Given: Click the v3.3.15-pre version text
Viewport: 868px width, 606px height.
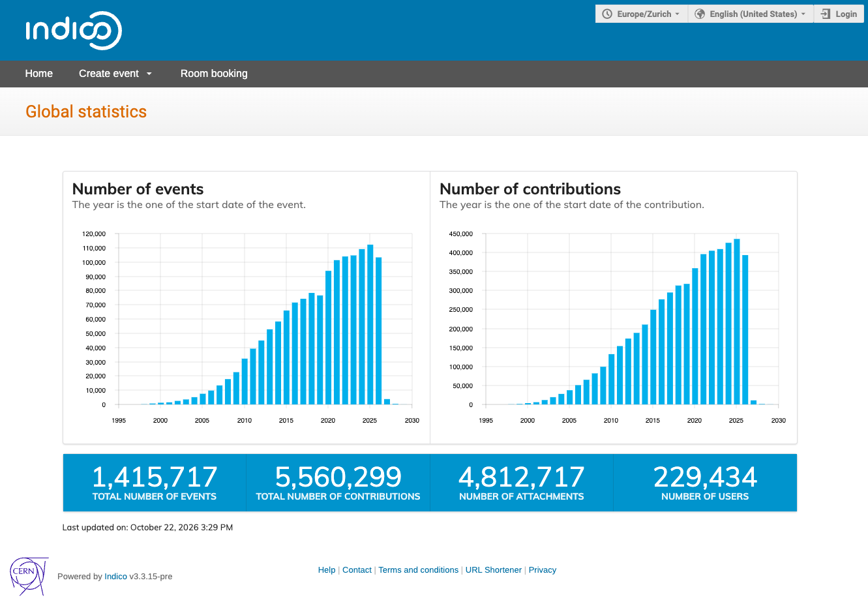Looking at the screenshot, I should click(151, 577).
